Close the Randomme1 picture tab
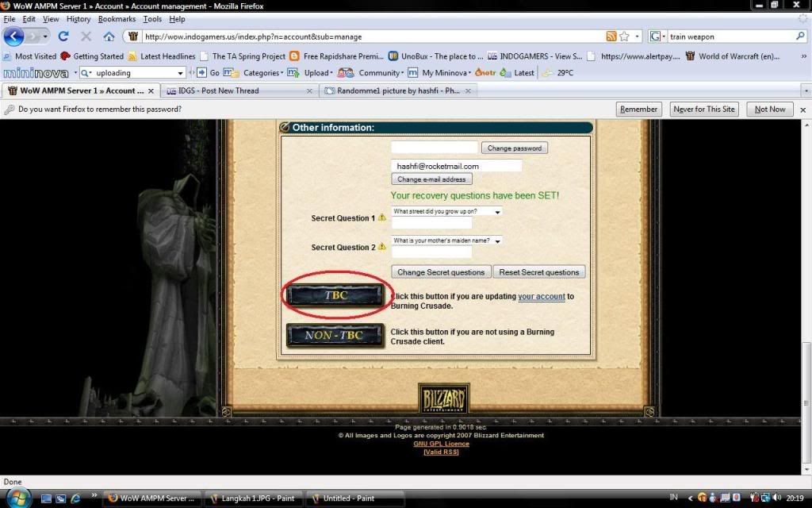Screen dimensions: 812x508 (468, 90)
